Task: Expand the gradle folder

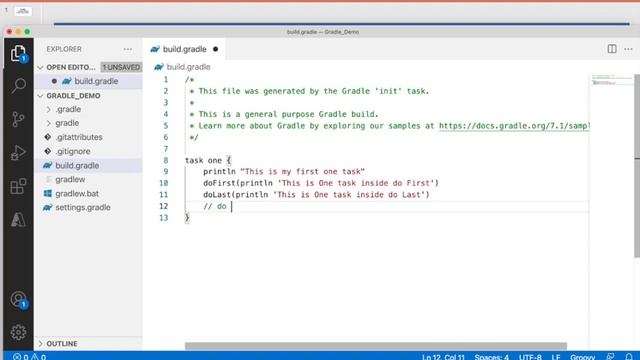Action: [49, 123]
